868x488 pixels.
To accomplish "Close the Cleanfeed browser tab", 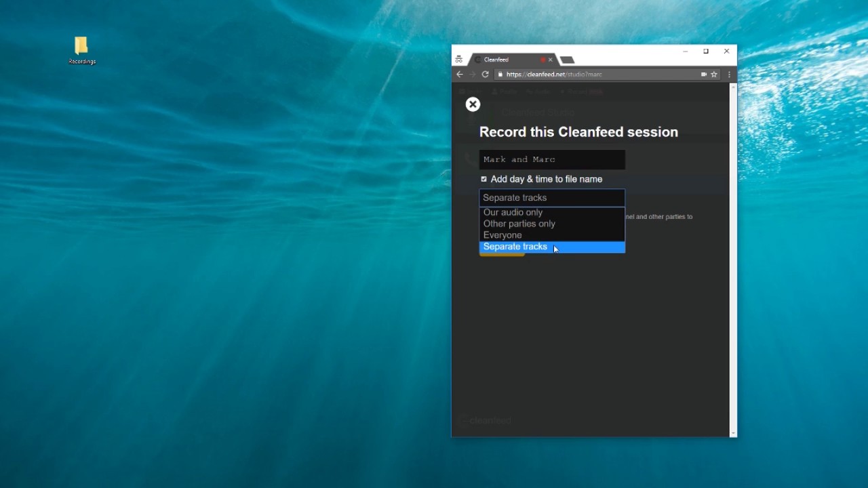I will click(551, 60).
